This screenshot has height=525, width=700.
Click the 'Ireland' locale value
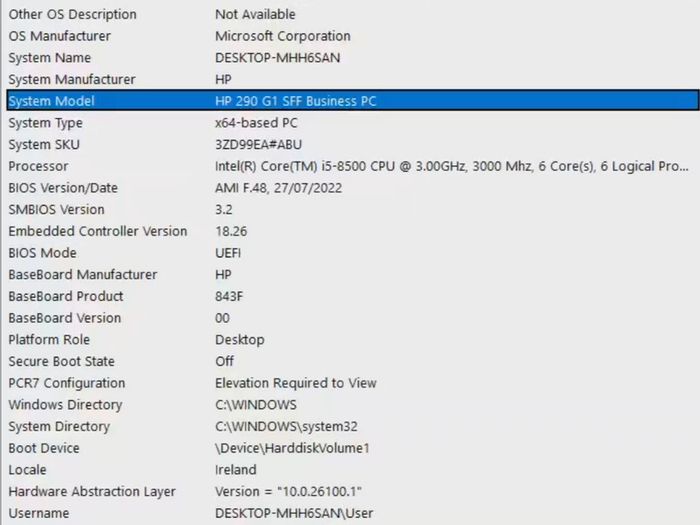click(x=236, y=470)
